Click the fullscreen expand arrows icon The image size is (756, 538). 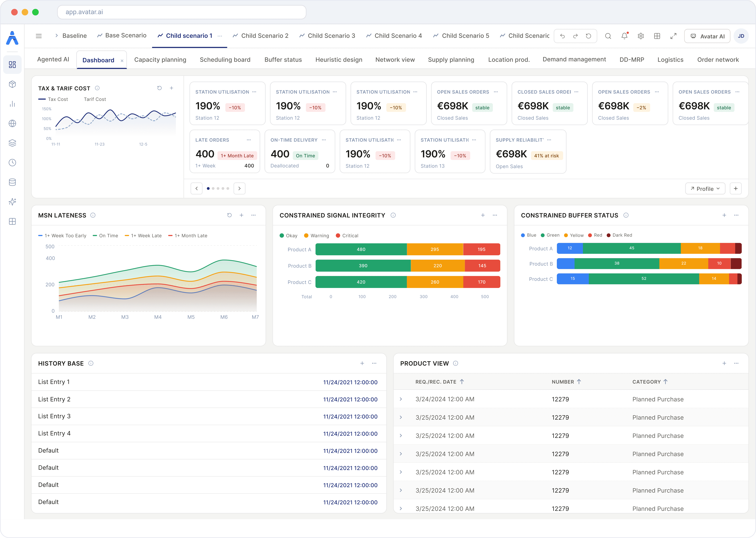point(673,36)
